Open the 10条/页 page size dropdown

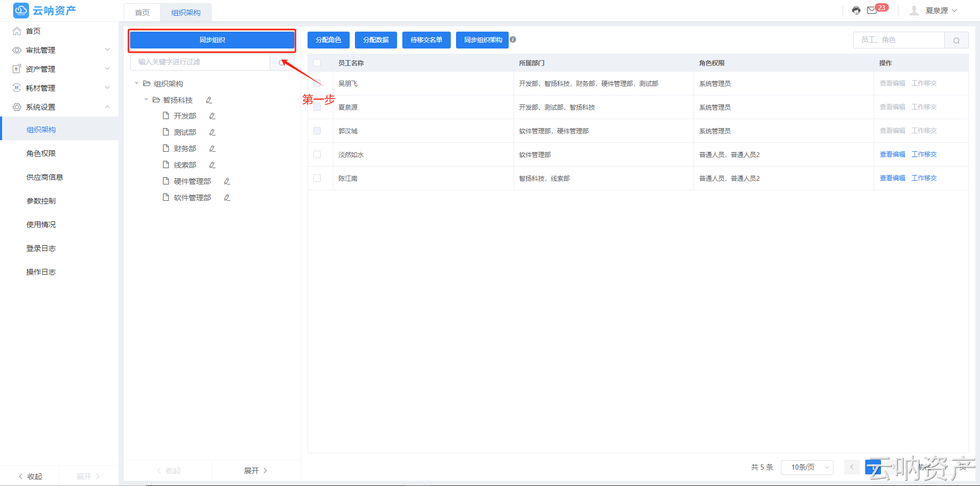click(807, 467)
